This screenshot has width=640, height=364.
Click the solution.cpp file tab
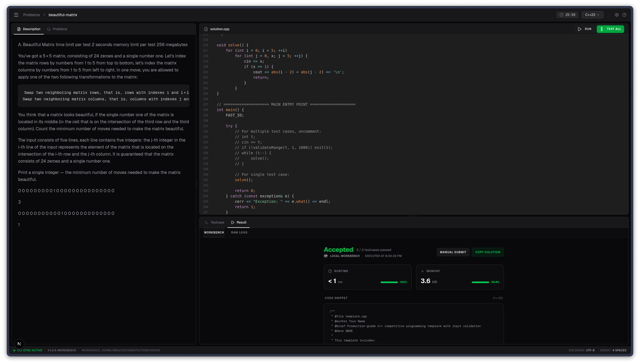click(x=217, y=29)
